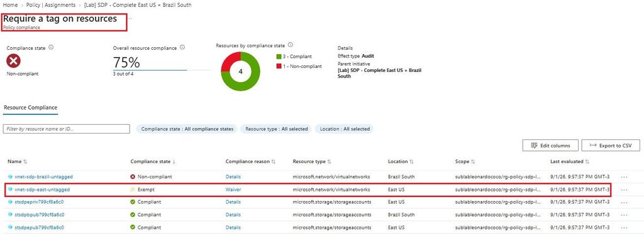
Task: Sort by Compliance reason column
Action: pyautogui.click(x=250, y=162)
